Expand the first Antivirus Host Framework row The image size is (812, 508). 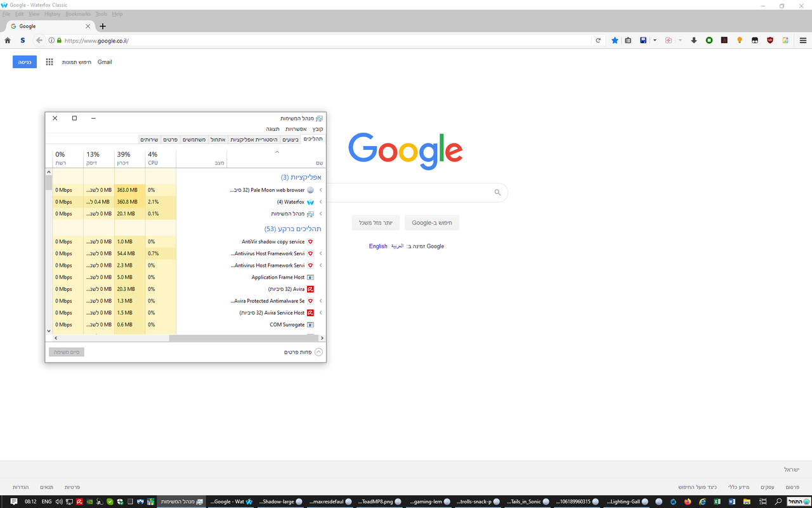(320, 253)
